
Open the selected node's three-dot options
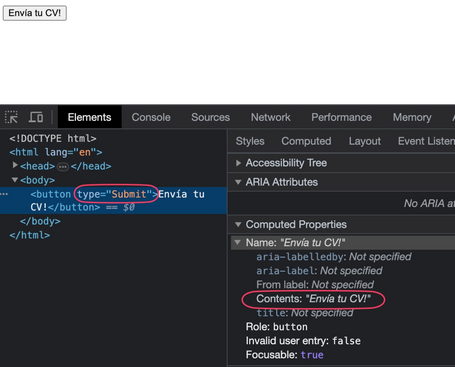point(4,194)
